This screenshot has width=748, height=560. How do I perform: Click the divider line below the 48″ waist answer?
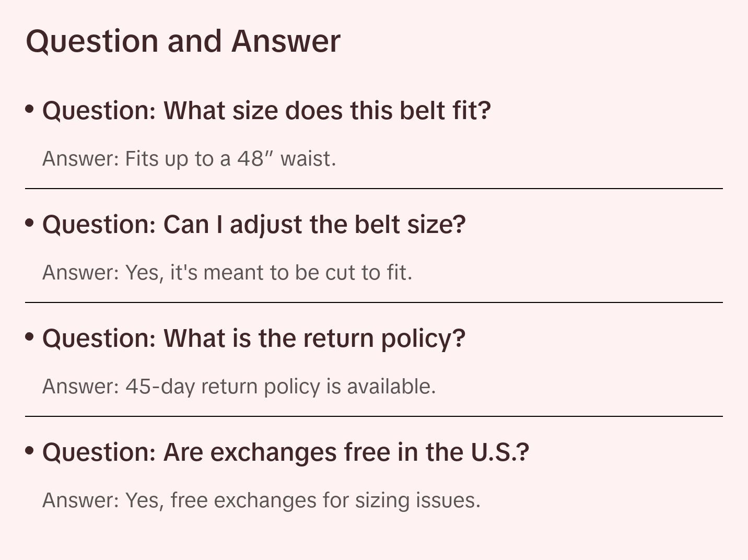[374, 189]
